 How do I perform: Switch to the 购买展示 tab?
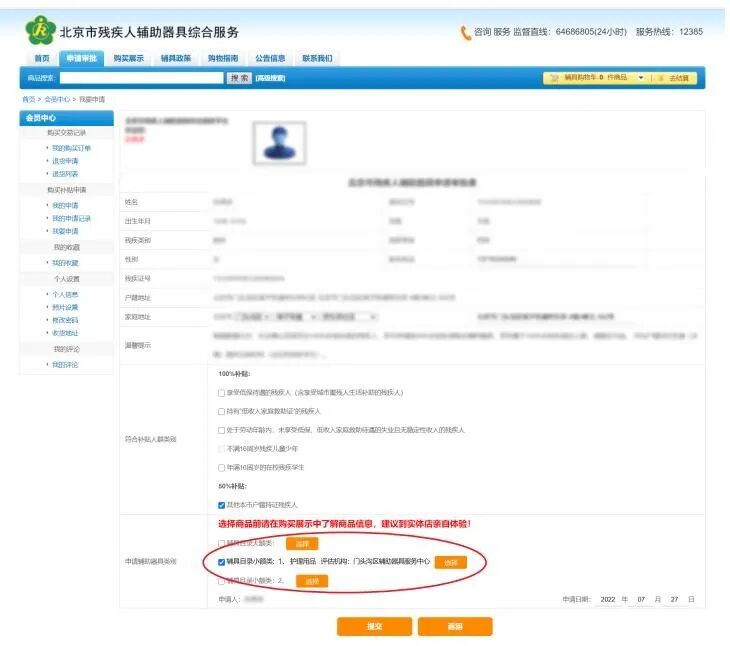coord(128,58)
